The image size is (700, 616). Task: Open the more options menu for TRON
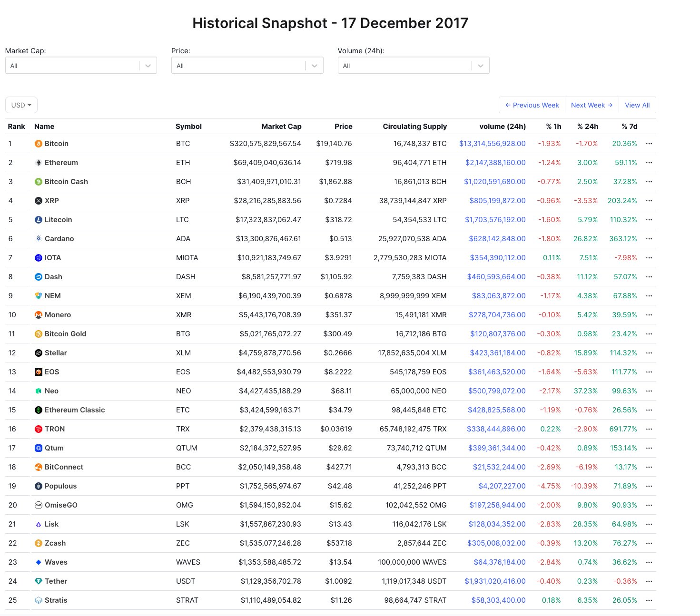coord(649,429)
